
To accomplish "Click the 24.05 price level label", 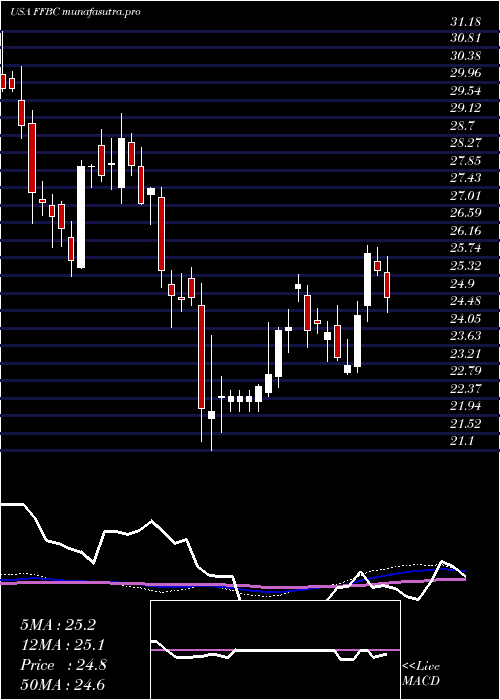I will click(x=465, y=318).
